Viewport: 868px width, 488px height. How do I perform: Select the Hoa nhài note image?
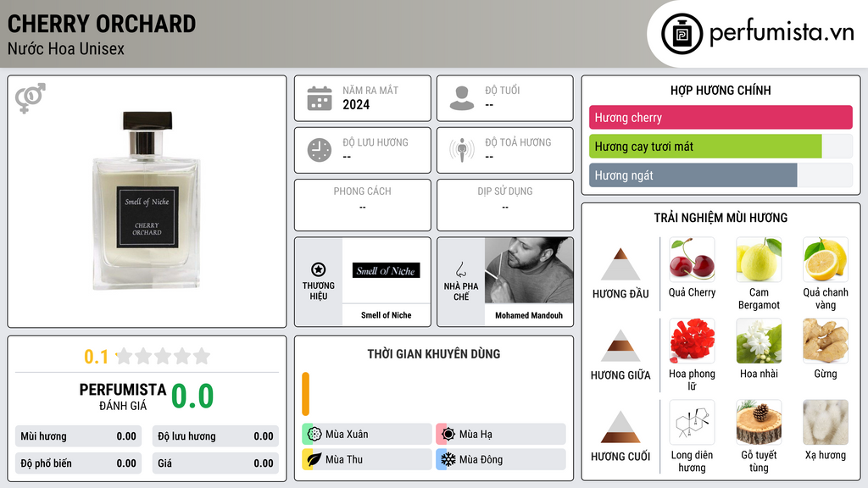[759, 341]
